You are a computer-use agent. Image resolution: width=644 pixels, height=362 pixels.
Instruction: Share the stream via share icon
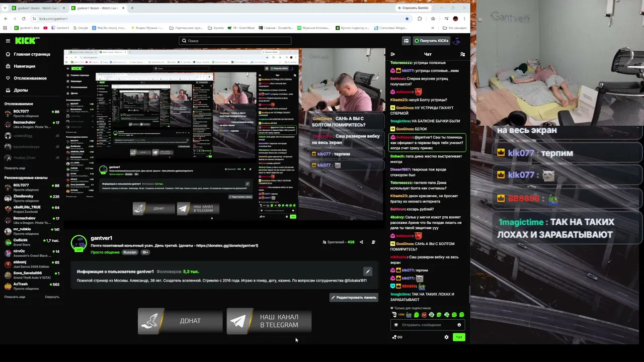(x=361, y=242)
